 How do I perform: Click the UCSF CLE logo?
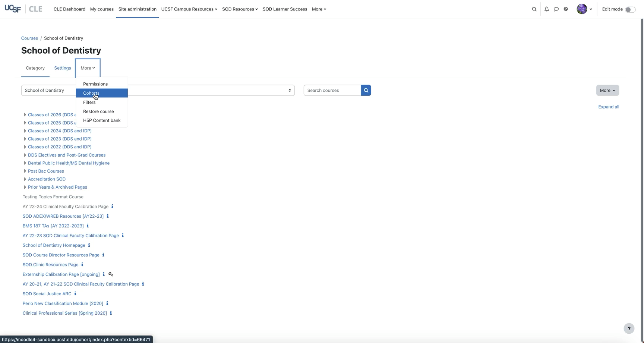tap(23, 9)
